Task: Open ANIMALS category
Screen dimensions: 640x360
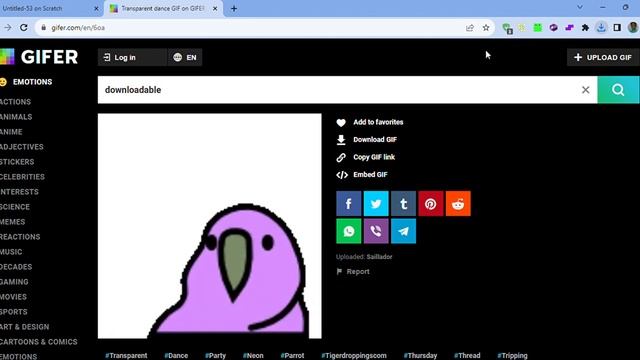Action: 16,117
